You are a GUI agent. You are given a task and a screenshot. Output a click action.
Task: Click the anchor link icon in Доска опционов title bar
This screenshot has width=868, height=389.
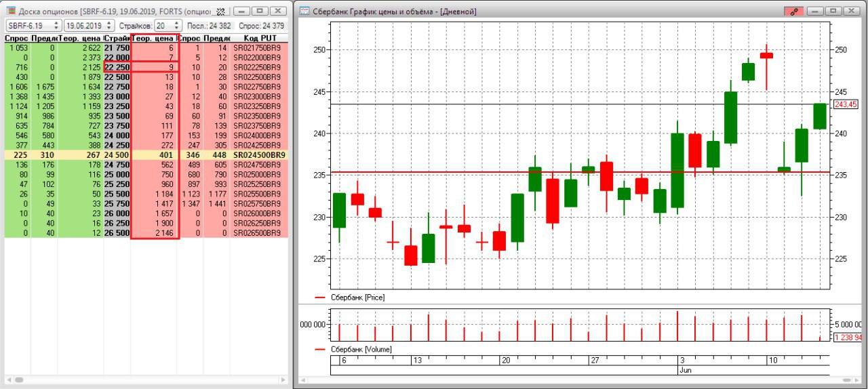[220, 12]
